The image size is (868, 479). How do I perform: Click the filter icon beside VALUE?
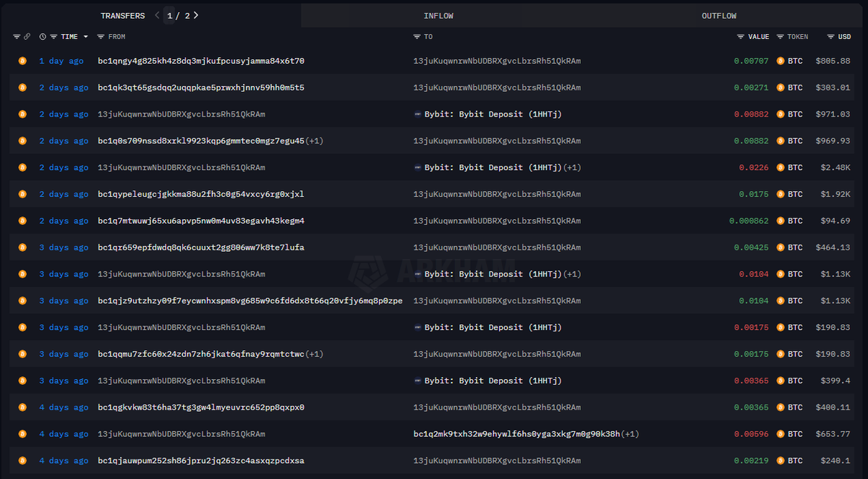(x=740, y=36)
